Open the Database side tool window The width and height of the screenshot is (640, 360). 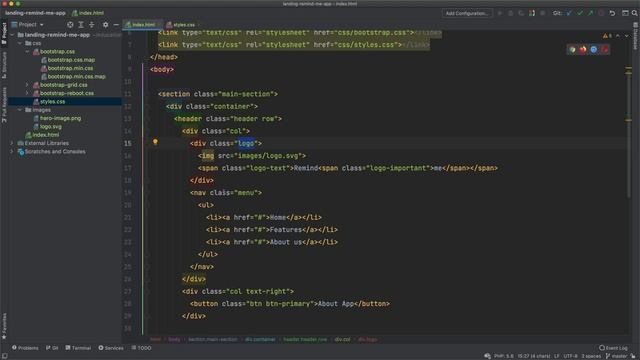click(x=636, y=35)
